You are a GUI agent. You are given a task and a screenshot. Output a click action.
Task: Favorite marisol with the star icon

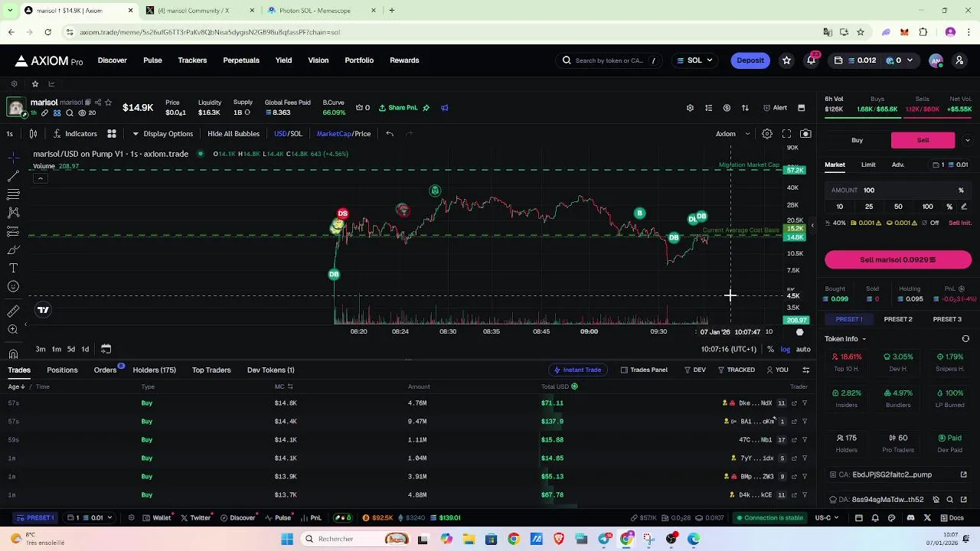pos(108,103)
